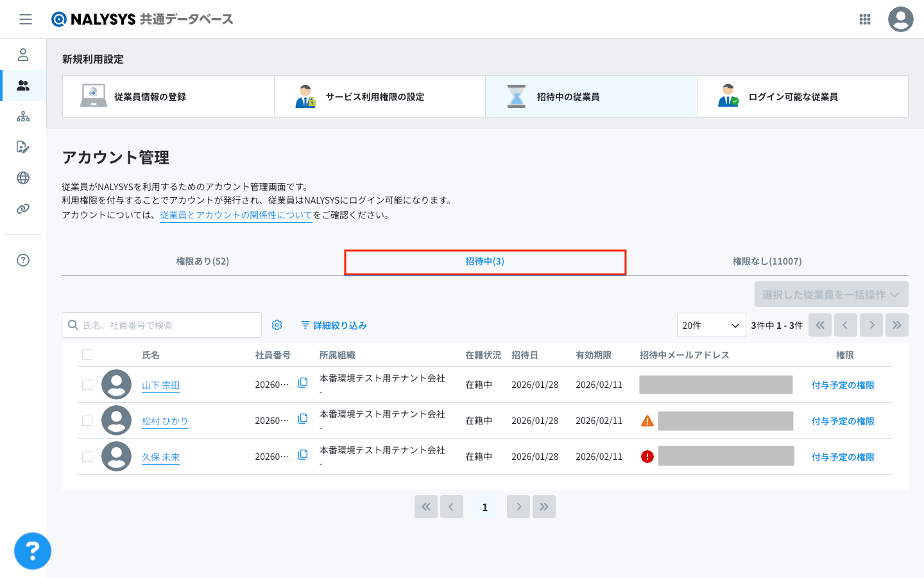Select the checkbox for 松村 ひかり row
This screenshot has height=578, width=924.
coord(87,421)
